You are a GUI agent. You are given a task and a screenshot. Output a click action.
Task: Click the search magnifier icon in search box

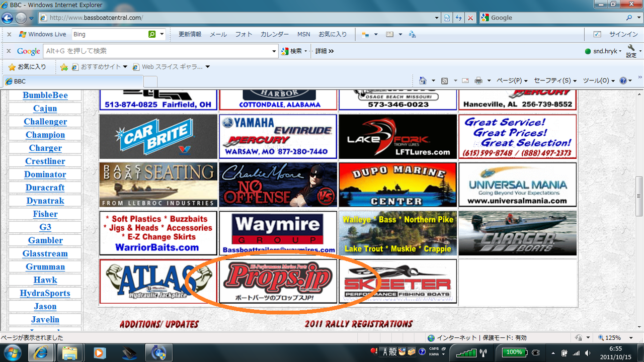pos(629,18)
